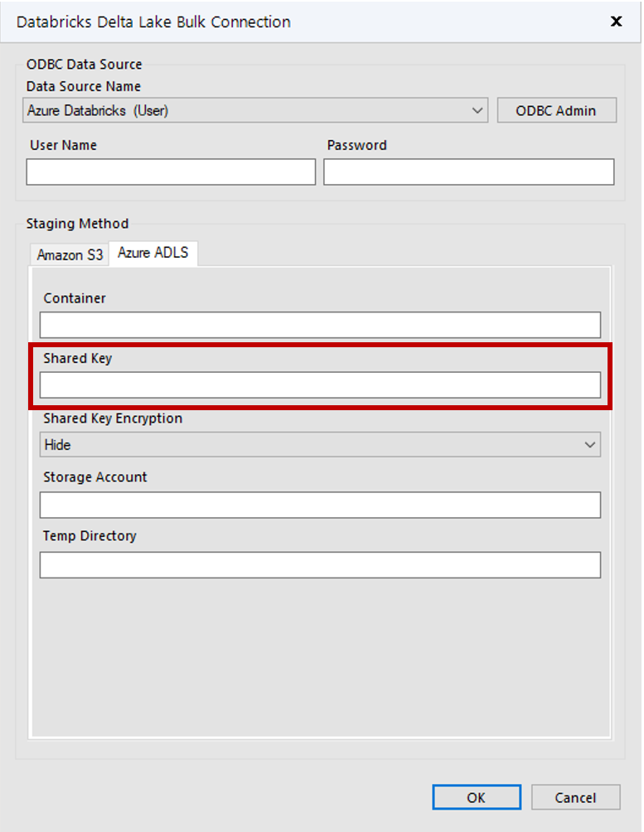Confirm the connection with OK
The width and height of the screenshot is (644, 832).
(477, 796)
